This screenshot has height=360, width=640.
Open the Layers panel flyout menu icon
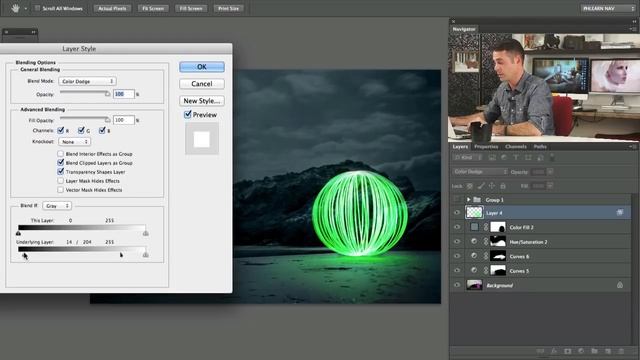click(633, 147)
